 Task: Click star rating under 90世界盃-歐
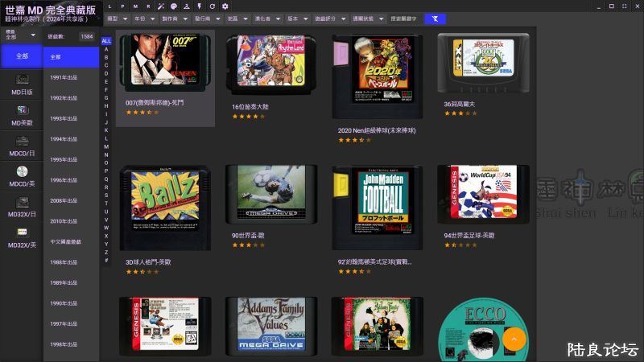[248, 245]
